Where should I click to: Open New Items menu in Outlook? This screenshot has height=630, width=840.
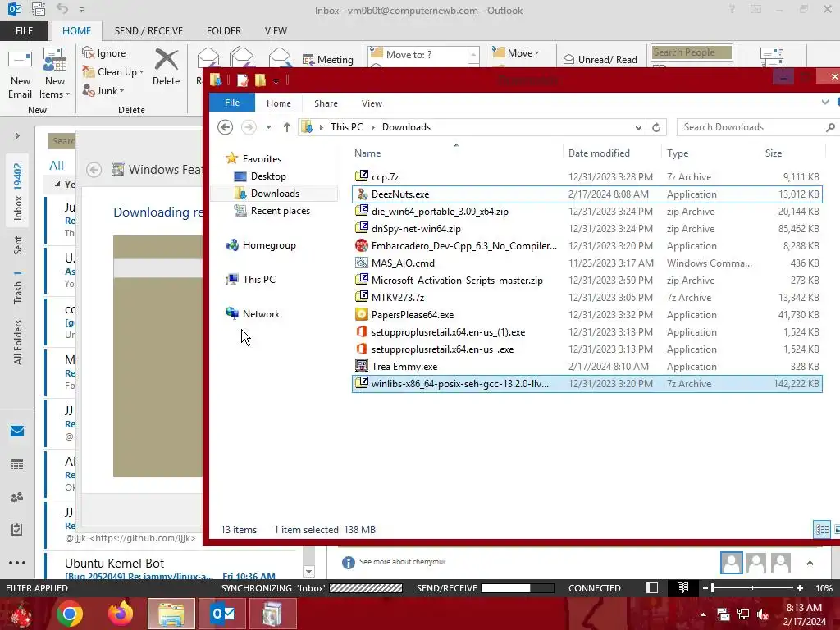54,74
